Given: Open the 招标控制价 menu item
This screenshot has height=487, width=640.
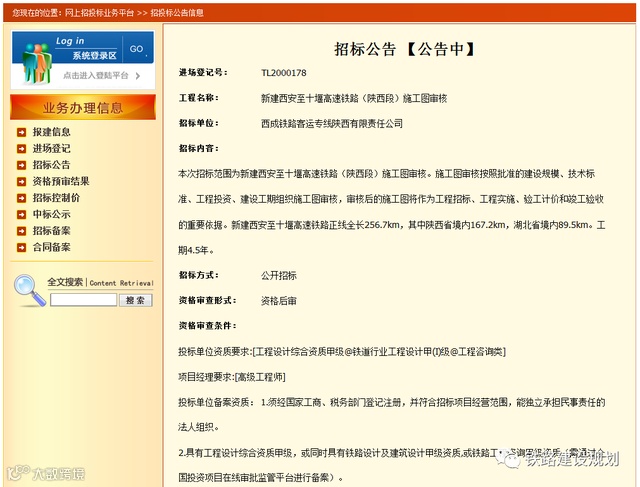Looking at the screenshot, I should click(x=56, y=198).
